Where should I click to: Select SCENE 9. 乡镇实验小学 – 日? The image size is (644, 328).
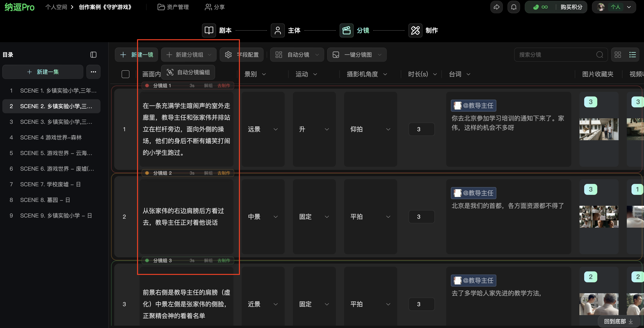51,216
